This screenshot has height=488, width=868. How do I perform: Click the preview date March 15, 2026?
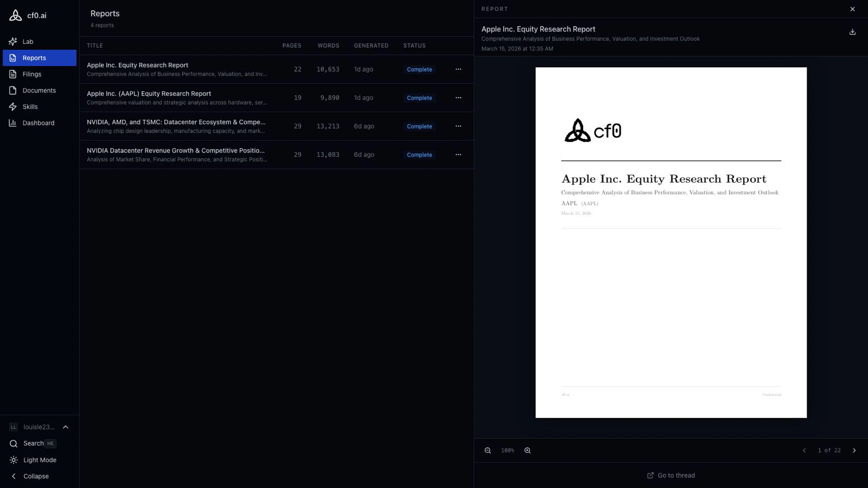(x=517, y=49)
